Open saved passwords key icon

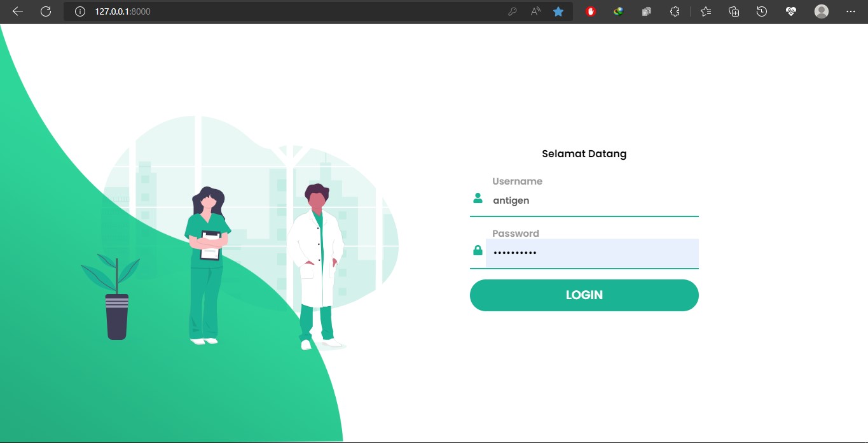pos(512,11)
